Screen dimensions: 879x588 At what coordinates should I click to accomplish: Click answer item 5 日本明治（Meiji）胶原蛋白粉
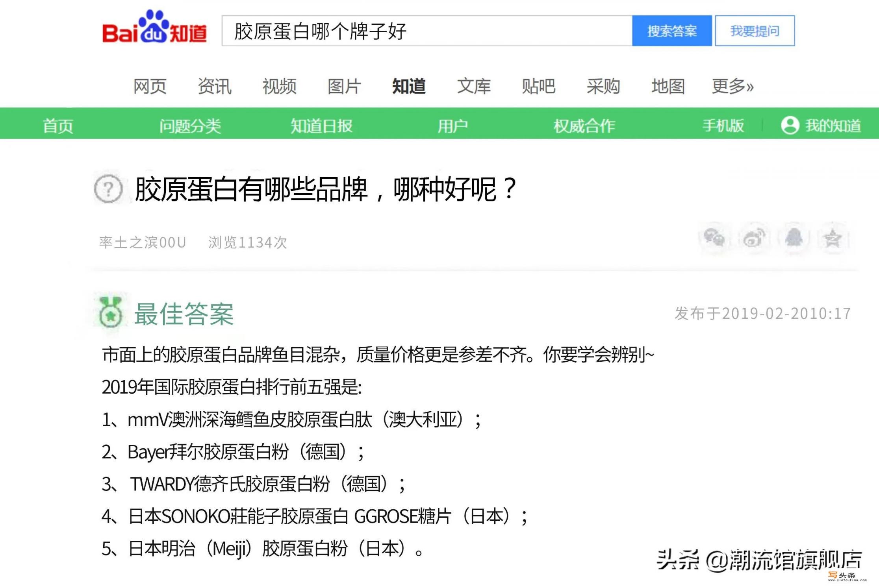263,549
